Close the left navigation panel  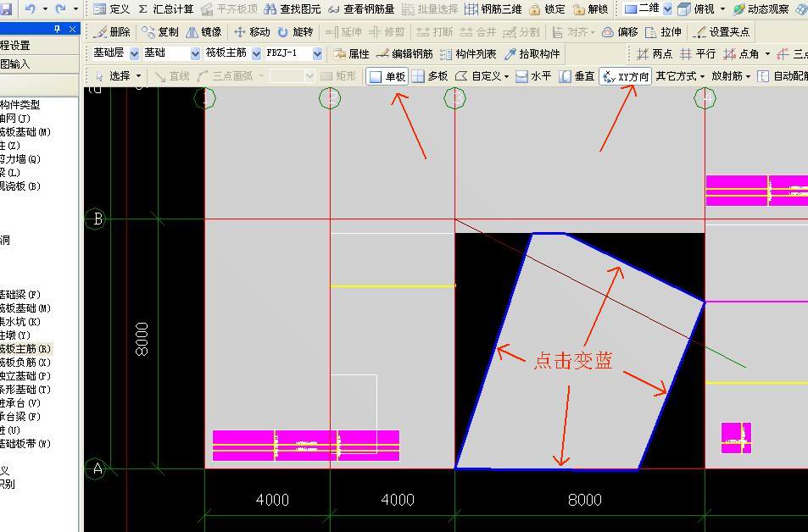(x=73, y=29)
